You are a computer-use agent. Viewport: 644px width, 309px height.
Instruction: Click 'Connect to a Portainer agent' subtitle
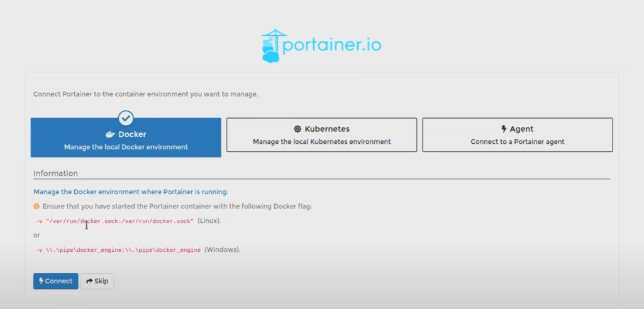point(517,142)
